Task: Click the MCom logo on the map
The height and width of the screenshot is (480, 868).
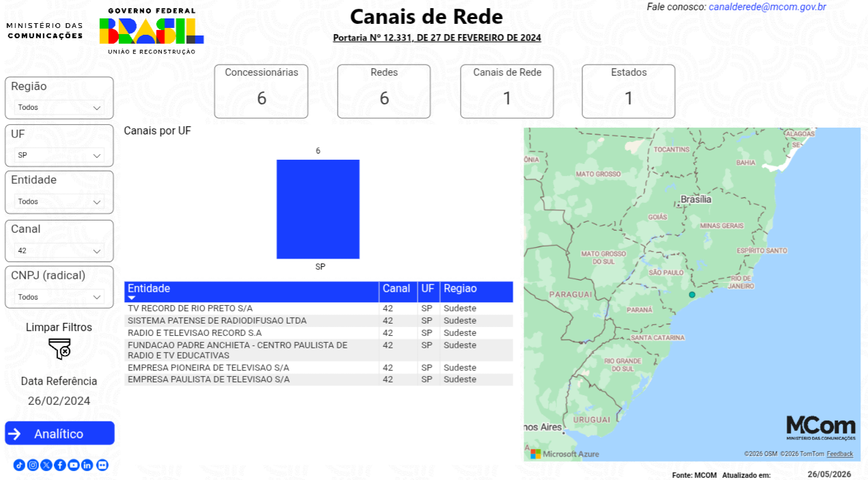Action: (x=821, y=427)
